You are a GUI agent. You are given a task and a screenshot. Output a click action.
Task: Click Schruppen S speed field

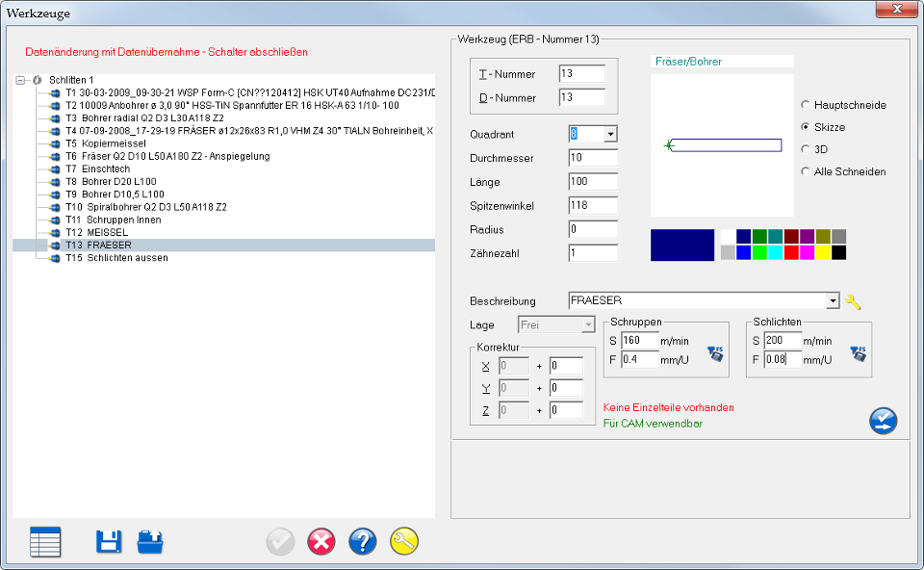(x=640, y=340)
